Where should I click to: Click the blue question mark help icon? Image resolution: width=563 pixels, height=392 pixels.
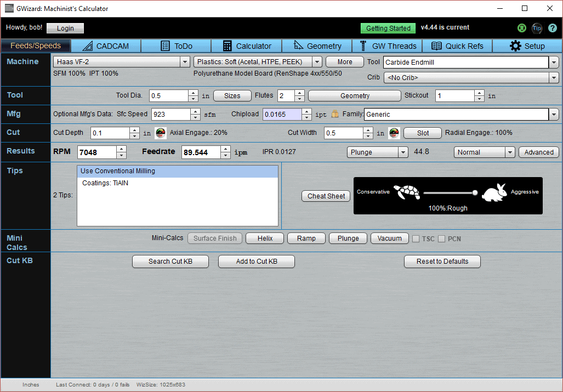pos(551,28)
